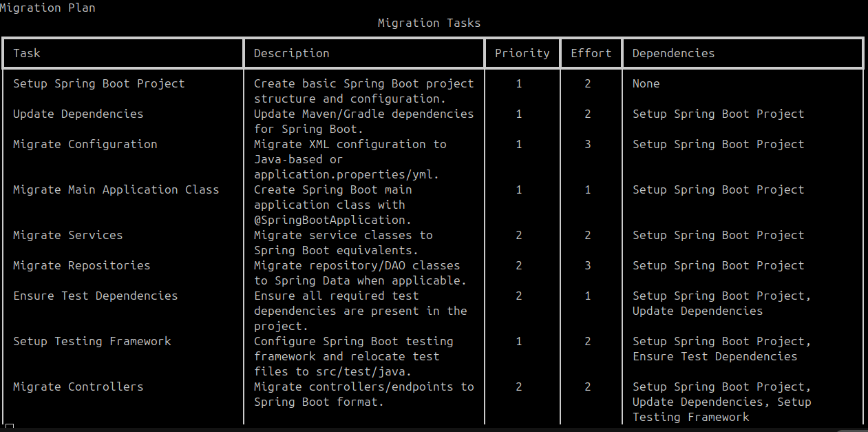868x432 pixels.
Task: Click the 'Setup Spring Boot Project' task name
Action: point(99,83)
